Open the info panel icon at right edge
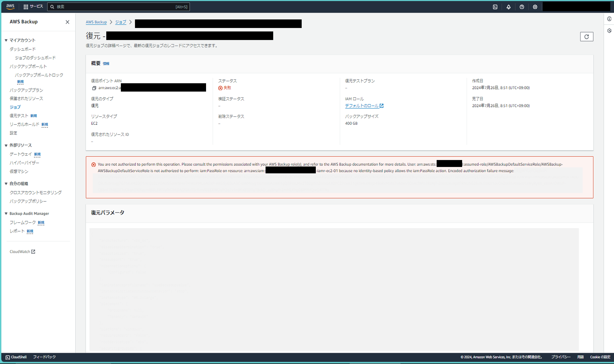This screenshot has height=364, width=614. pyautogui.click(x=609, y=19)
